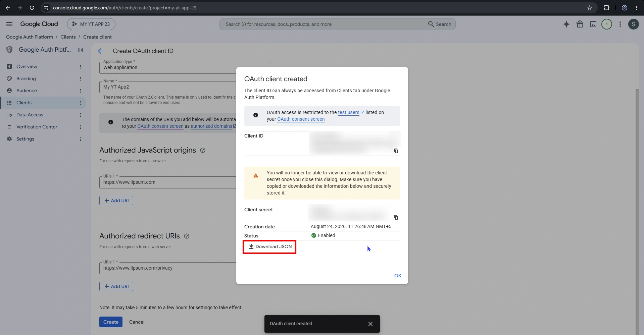
Task: Click the blue Create button
Action: (x=111, y=322)
